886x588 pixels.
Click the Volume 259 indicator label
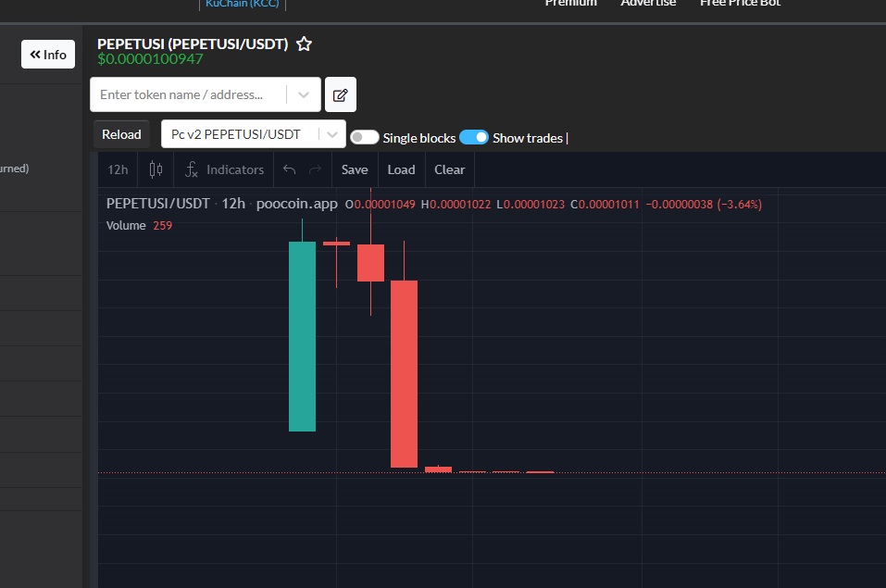click(x=139, y=225)
